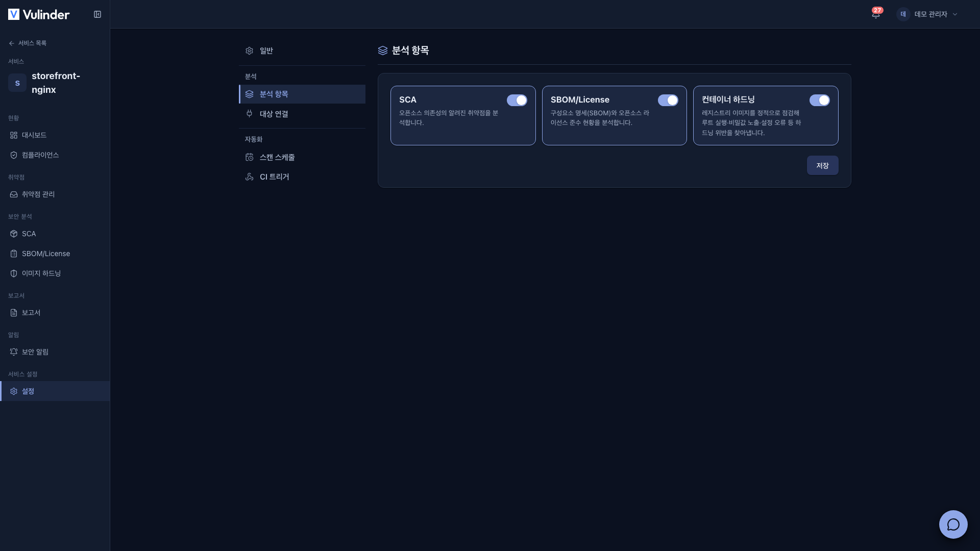This screenshot has height=551, width=980.
Task: Save changes with the 저장 button
Action: pyautogui.click(x=822, y=165)
